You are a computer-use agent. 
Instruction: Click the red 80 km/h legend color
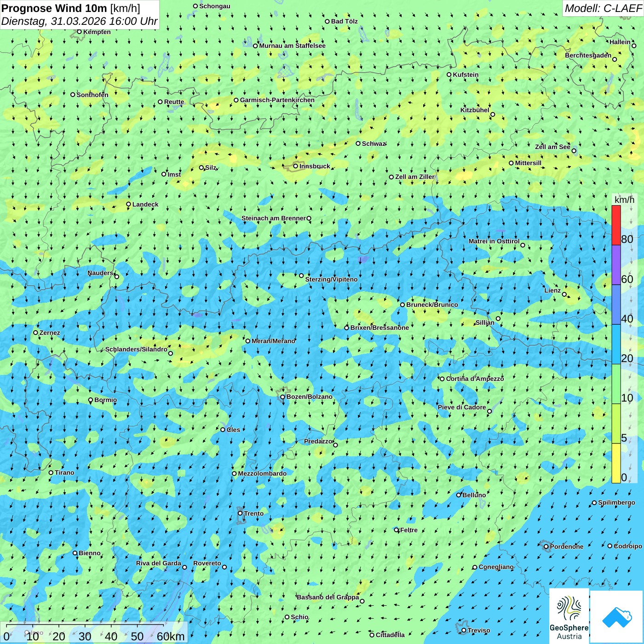pos(616,225)
